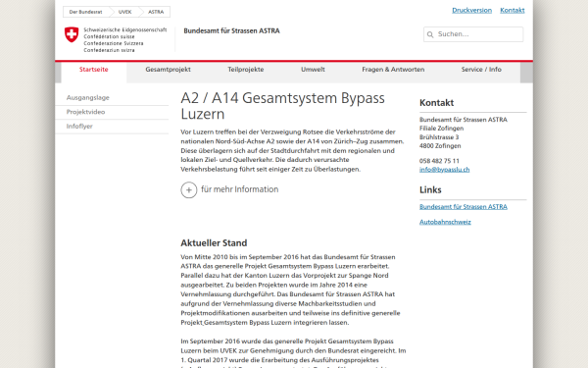The image size is (588, 368).
Task: Open the Gesamtprojekt navigation tab
Action: [168, 70]
